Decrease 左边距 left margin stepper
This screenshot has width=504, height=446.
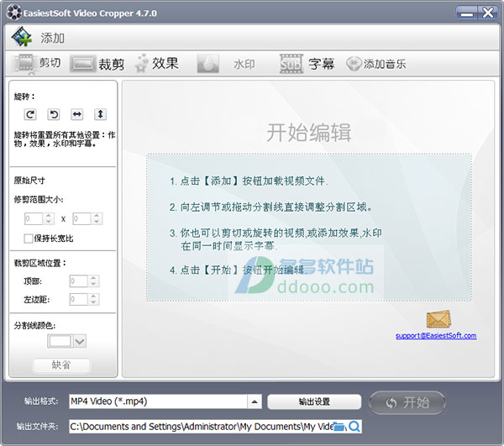pyautogui.click(x=93, y=302)
